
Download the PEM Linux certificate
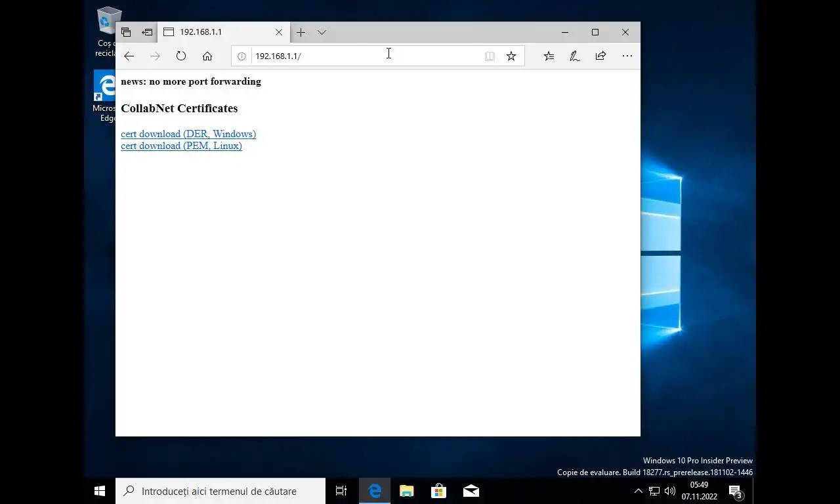(x=181, y=146)
